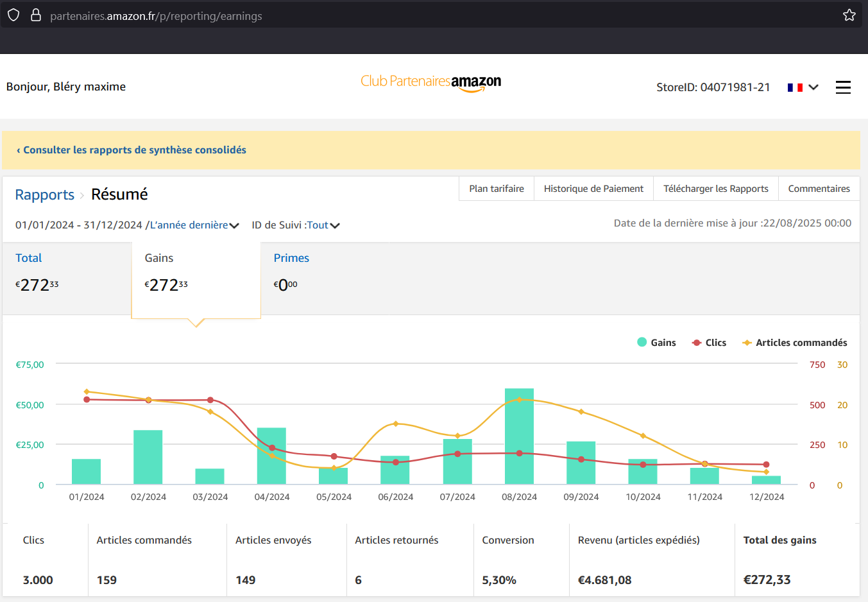Open the hamburger menu icon
The image size is (868, 602).
843,87
